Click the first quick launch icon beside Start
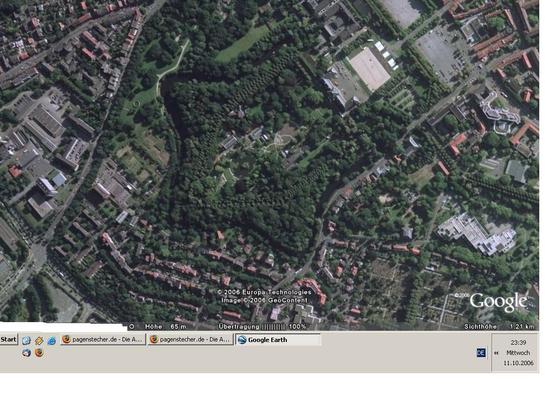Screen dimensions: 550x413 pos(26,340)
